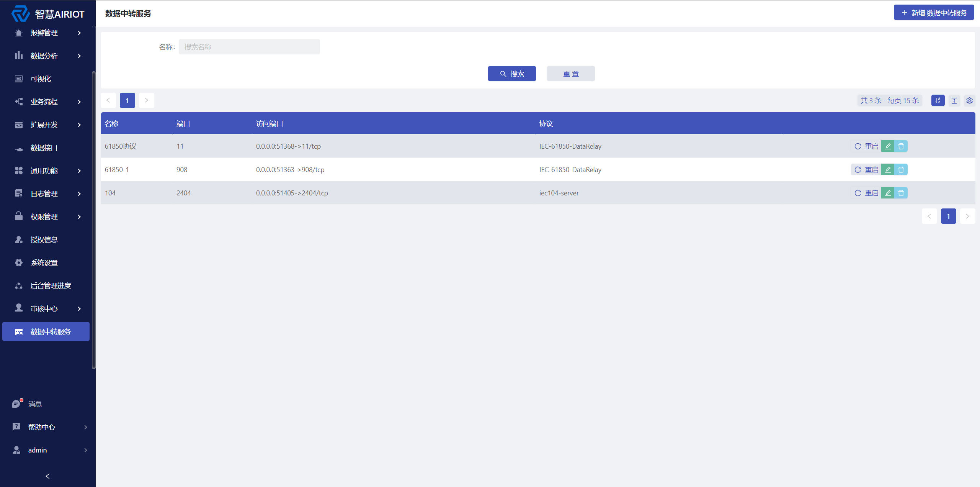Click top pagination page 1 button
Screen dimensions: 980x487
coord(127,100)
